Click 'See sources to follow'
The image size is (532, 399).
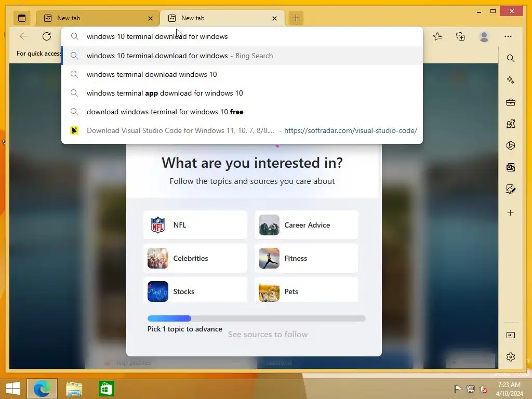tap(268, 335)
